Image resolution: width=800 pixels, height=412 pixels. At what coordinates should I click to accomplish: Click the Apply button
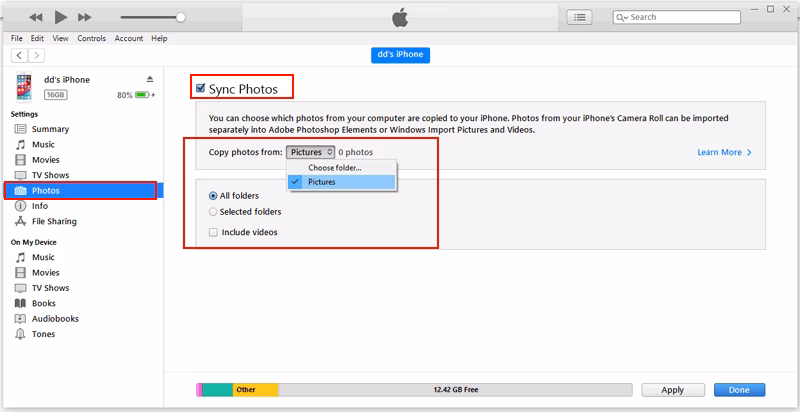tap(672, 390)
